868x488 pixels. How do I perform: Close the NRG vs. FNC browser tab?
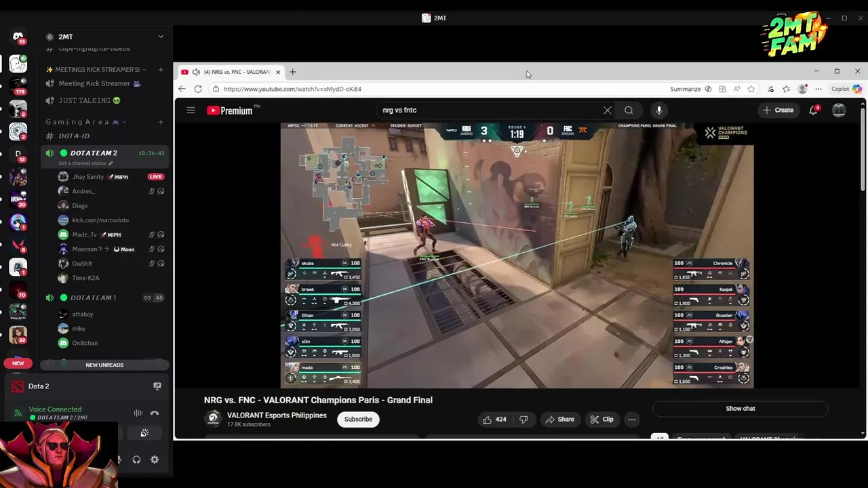(x=278, y=72)
